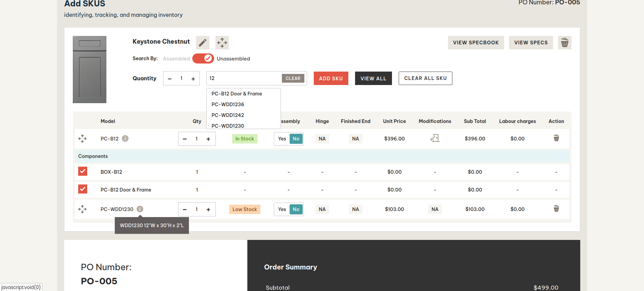Image resolution: width=644 pixels, height=291 pixels.
Task: Increase the top Quantity with plus
Action: click(x=193, y=79)
